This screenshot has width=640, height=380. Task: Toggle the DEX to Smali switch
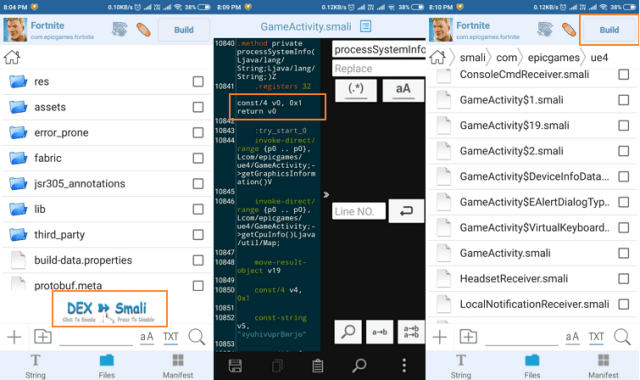pos(110,309)
